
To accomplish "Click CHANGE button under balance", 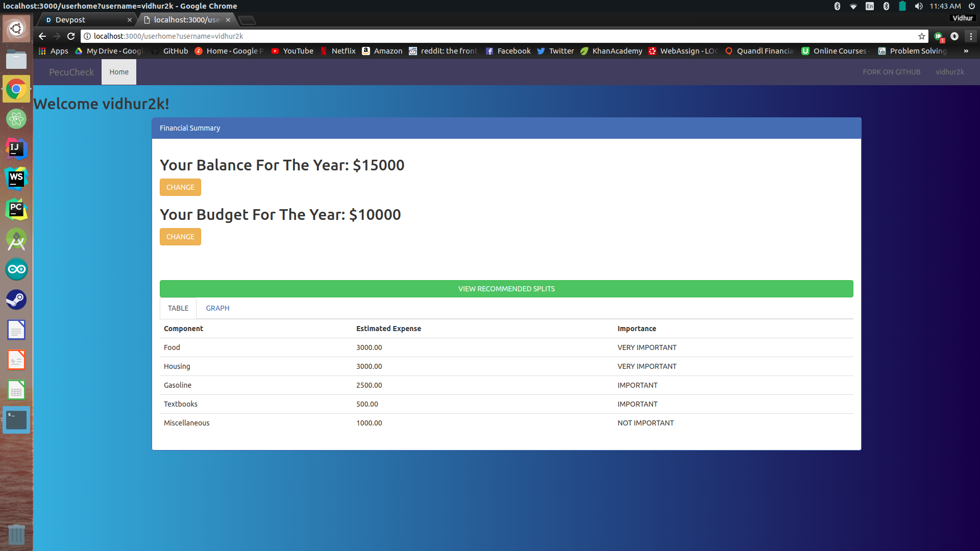I will point(180,187).
